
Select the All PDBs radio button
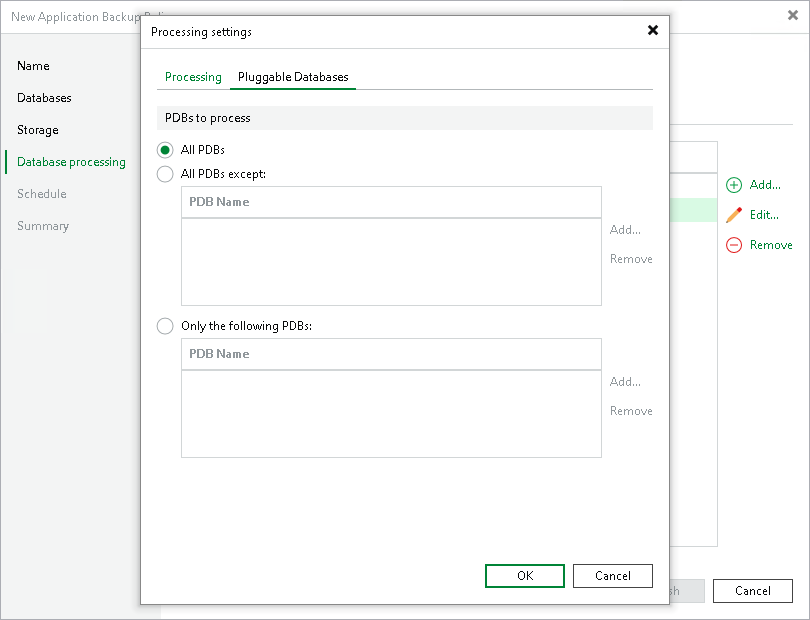point(164,150)
